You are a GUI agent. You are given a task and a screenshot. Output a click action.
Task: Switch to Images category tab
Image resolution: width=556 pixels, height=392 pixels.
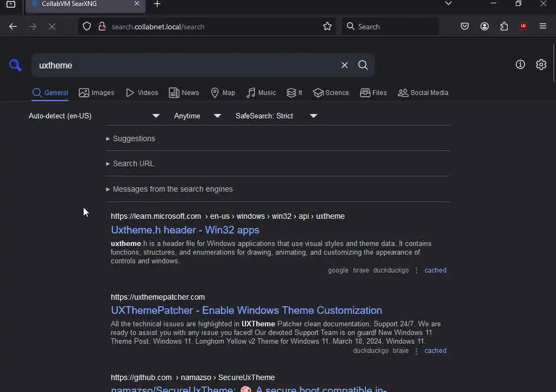coord(97,93)
